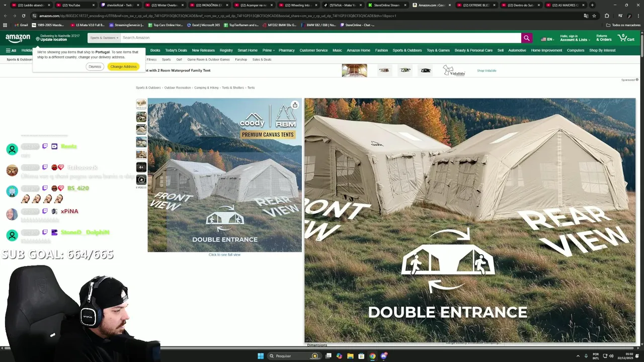Click the browser reload button

point(23,16)
